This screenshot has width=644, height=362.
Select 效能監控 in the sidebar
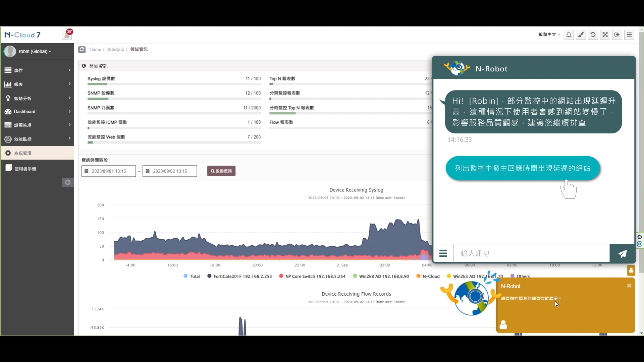[x=37, y=139]
